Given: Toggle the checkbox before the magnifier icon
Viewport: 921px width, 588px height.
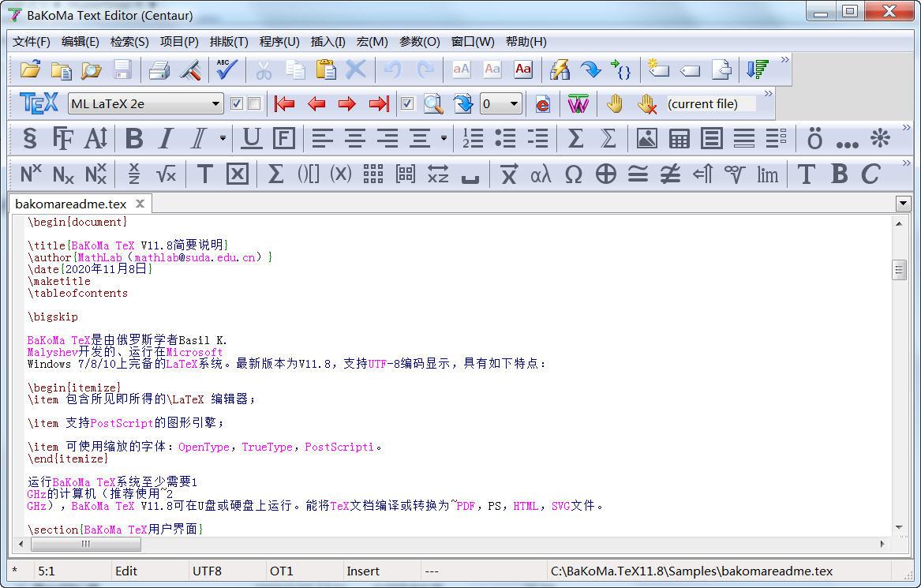Looking at the screenshot, I should [407, 104].
